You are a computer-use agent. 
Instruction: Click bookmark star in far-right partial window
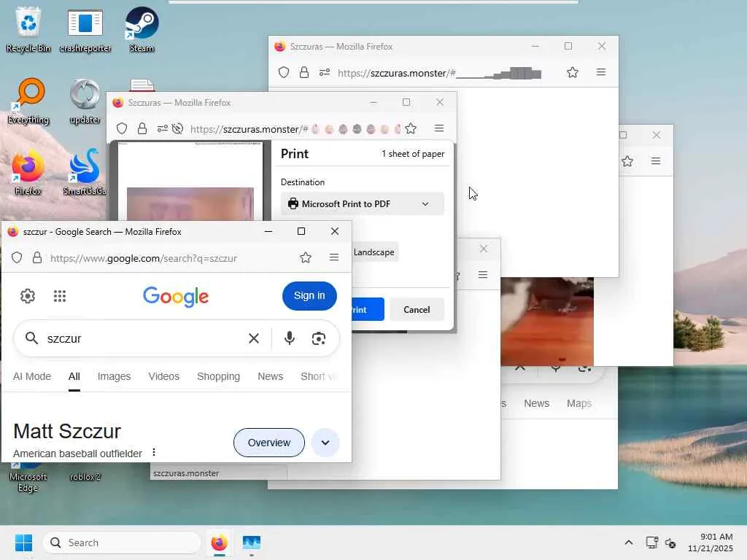[x=627, y=161]
